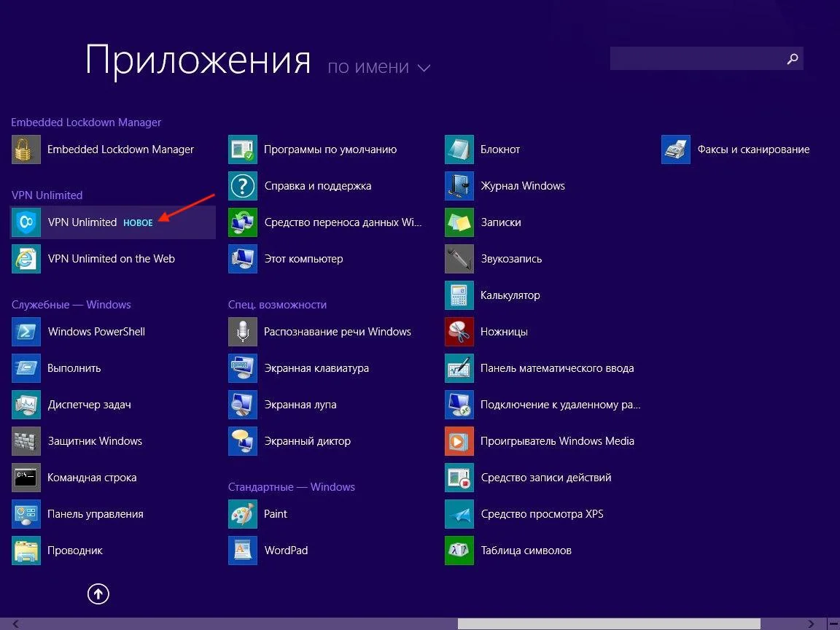Launch Paint from the app list
Screen dimensions: 840x630
243,514
